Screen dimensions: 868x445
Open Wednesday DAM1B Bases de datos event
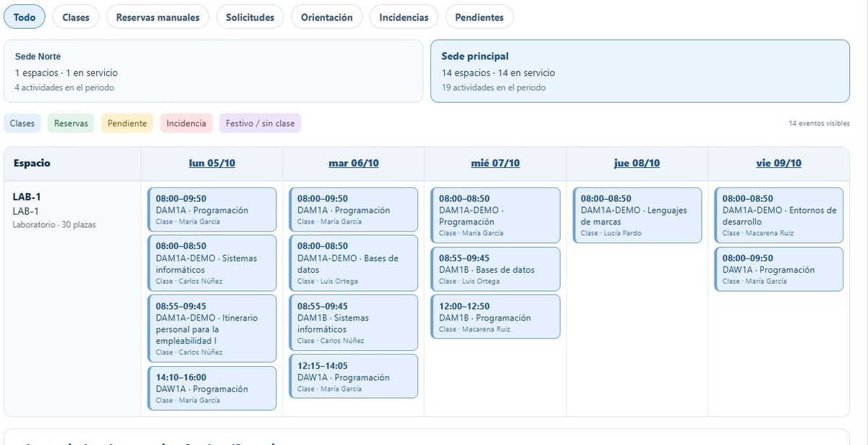[495, 269]
